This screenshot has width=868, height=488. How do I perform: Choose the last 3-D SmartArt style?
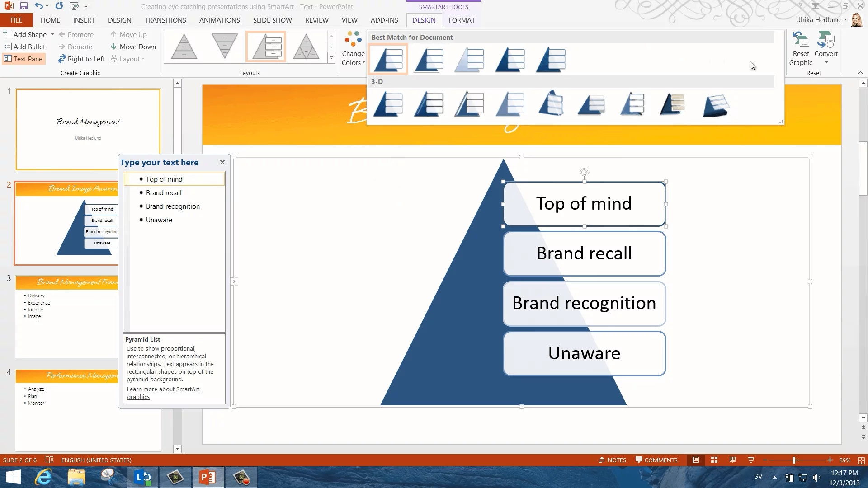point(716,105)
